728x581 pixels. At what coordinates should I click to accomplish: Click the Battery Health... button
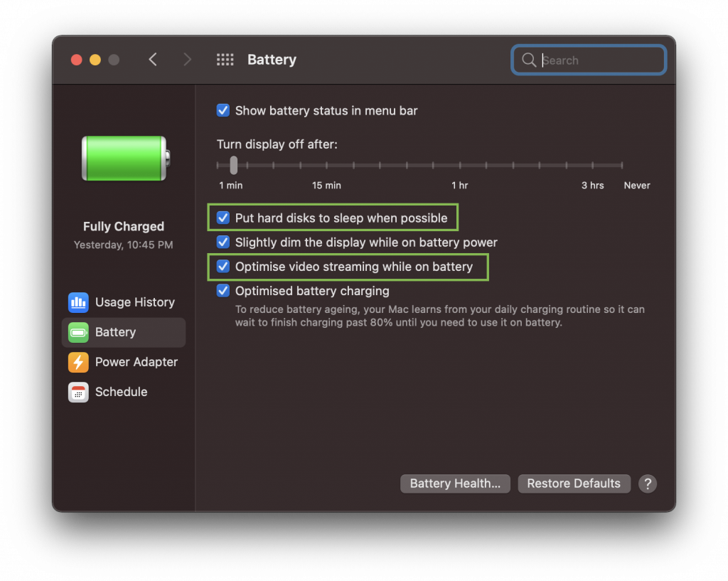(x=455, y=484)
